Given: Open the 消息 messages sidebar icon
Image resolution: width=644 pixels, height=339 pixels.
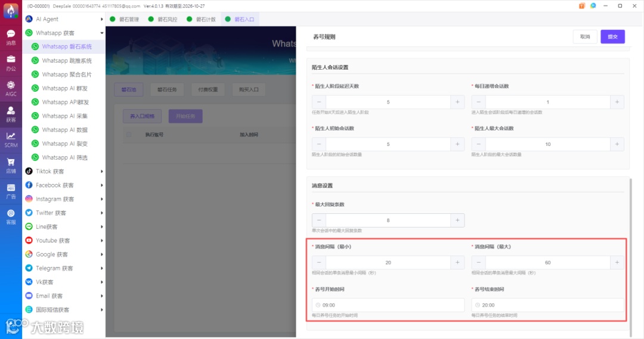Looking at the screenshot, I should [x=11, y=37].
